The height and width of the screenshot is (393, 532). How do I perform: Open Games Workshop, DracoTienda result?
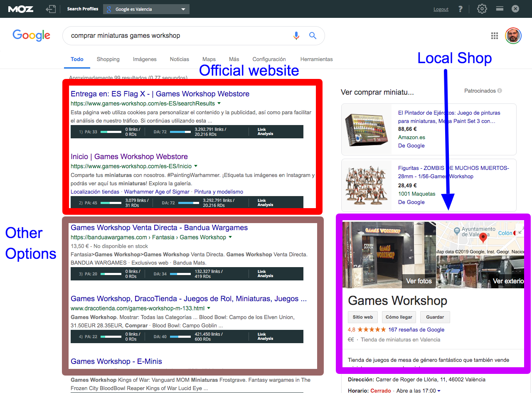[189, 299]
